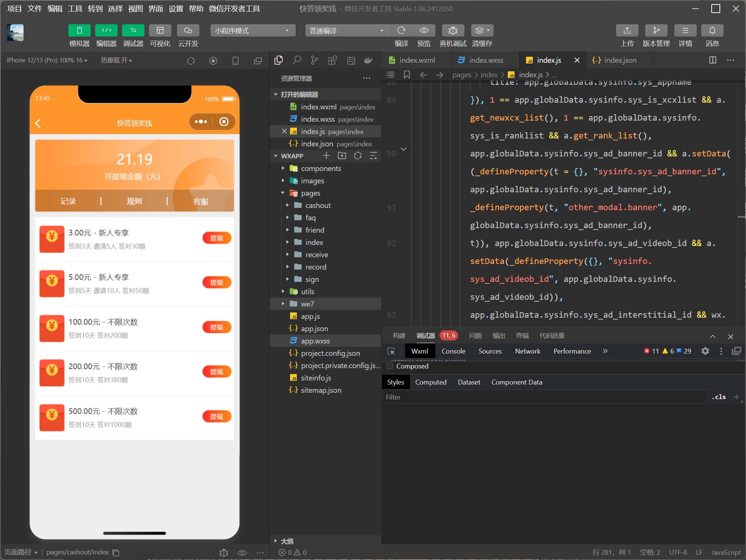Split the editor view

[713, 60]
